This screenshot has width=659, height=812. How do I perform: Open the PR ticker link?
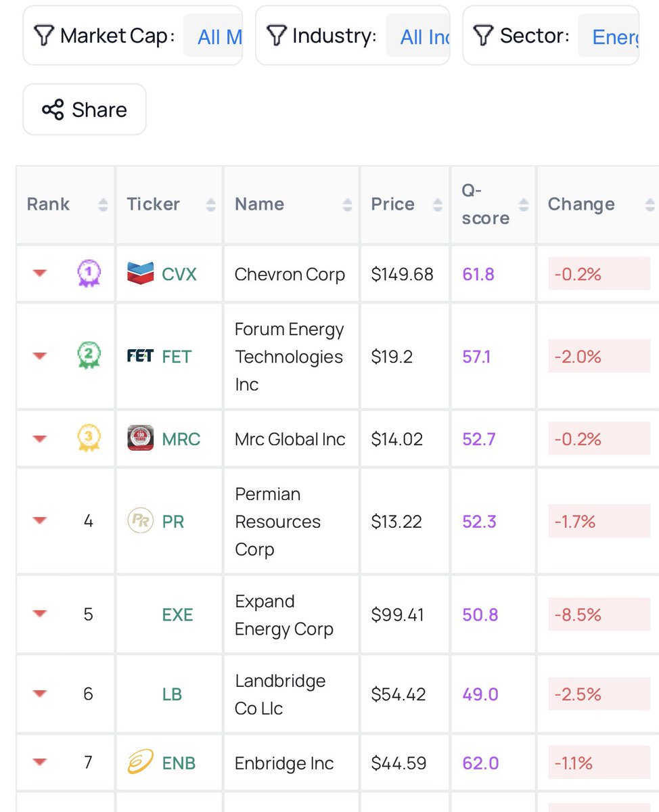click(173, 522)
